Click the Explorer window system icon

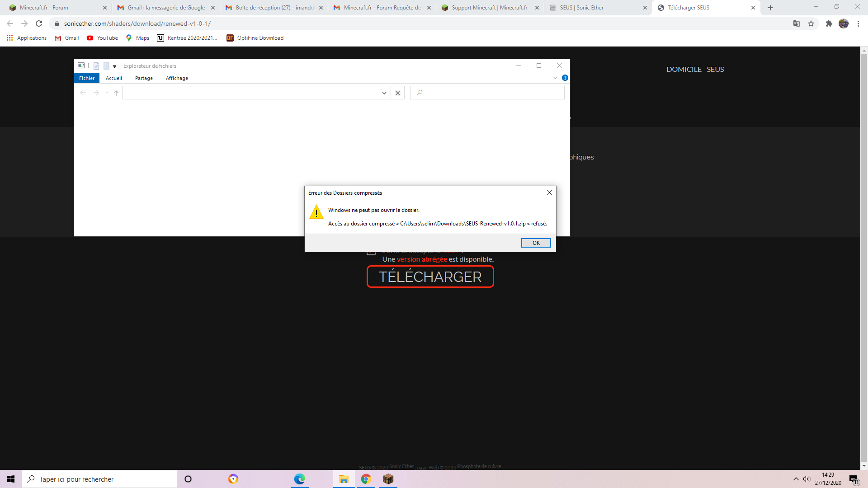coord(81,66)
